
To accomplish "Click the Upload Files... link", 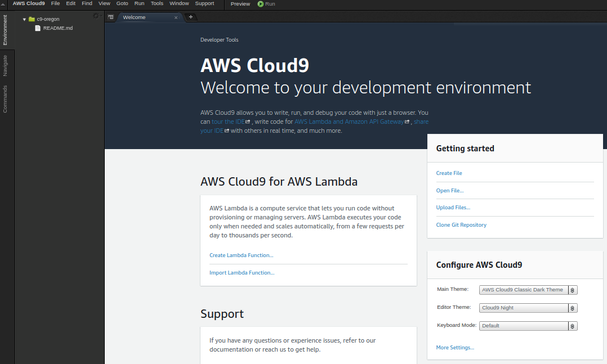I will [x=453, y=208].
